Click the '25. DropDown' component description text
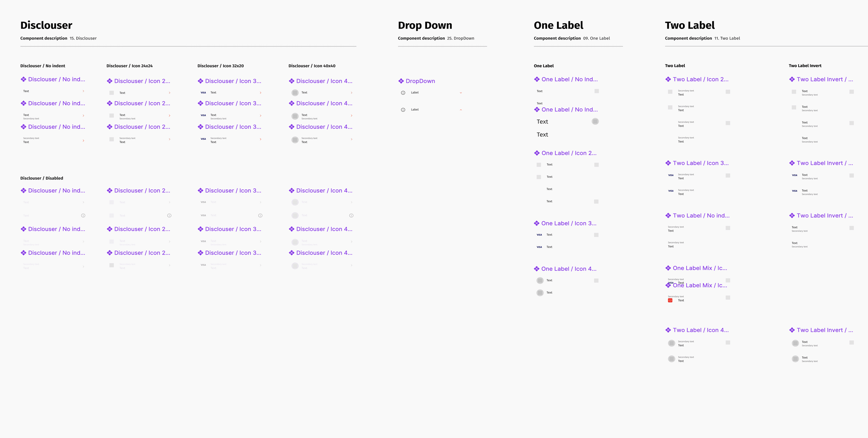The width and height of the screenshot is (868, 438). 460,38
